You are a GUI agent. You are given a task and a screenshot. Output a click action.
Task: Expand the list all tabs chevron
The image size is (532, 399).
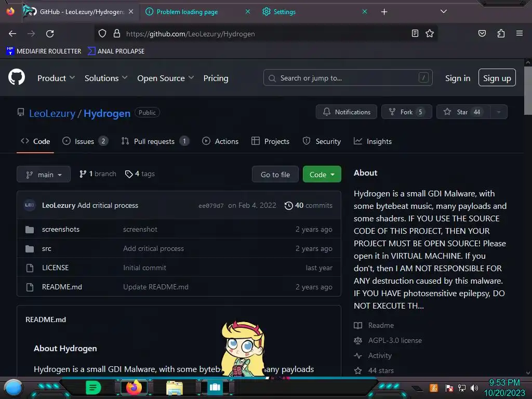click(x=443, y=11)
